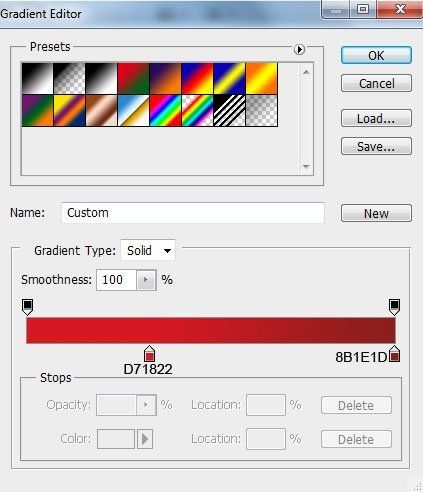Select the left opacity stop above gradient

[27, 307]
